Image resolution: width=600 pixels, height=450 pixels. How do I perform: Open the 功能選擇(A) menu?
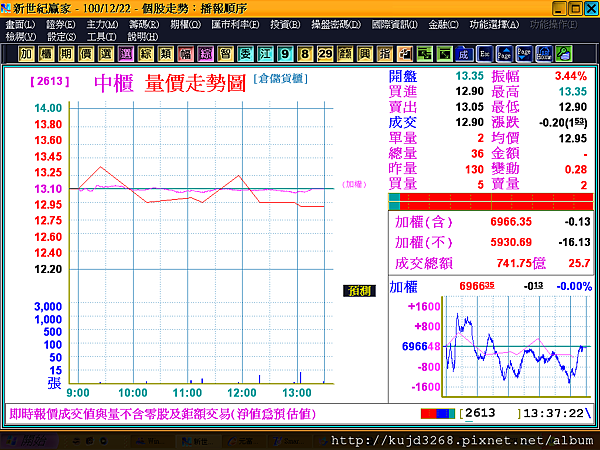click(x=494, y=24)
